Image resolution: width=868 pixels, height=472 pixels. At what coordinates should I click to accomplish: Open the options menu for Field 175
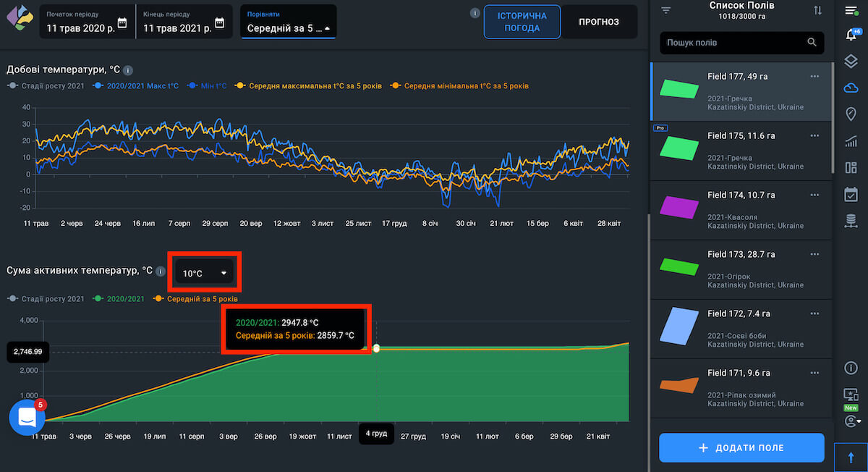[814, 135]
